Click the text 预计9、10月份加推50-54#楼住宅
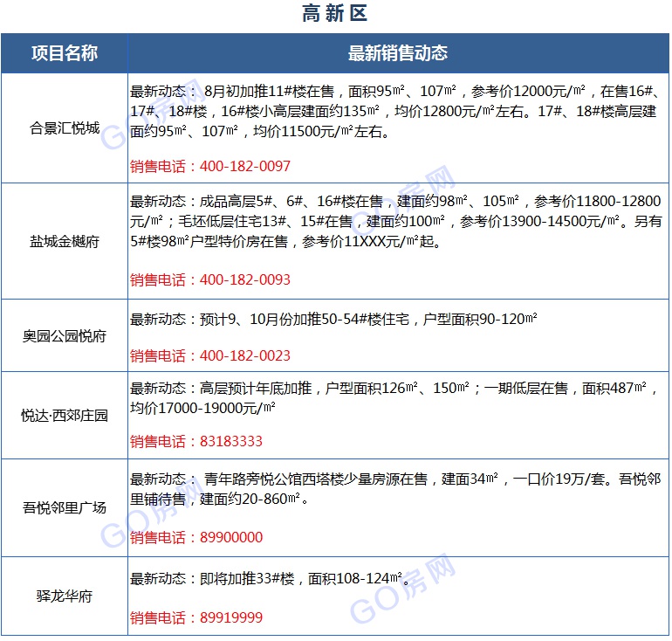The height and width of the screenshot is (641, 672). (305, 319)
